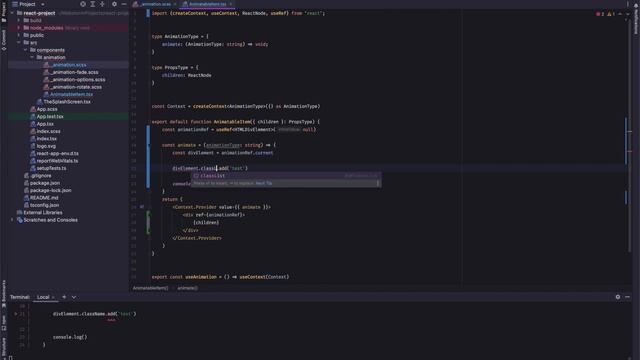Click the Next Tip link in completion popup
Image resolution: width=640 pixels, height=360 pixels.
264,183
